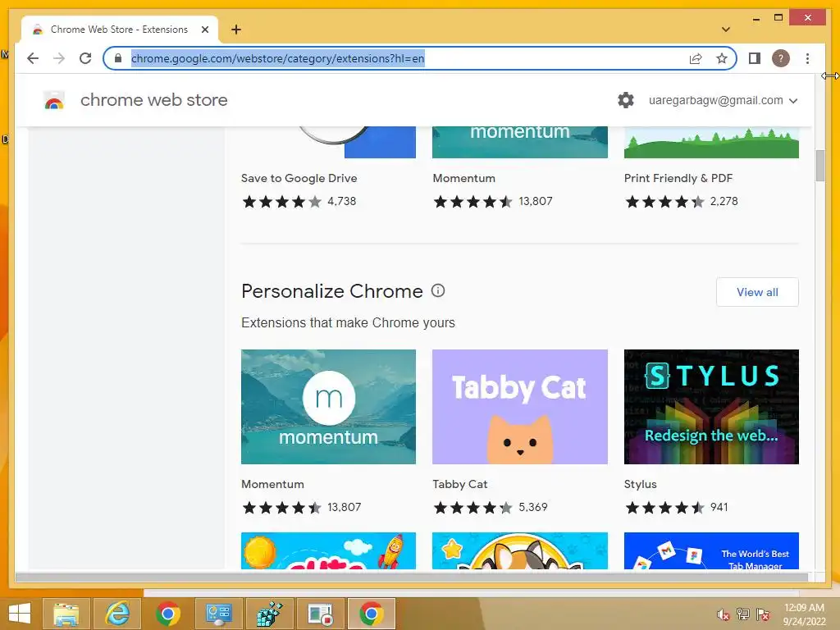This screenshot has width=840, height=630.
Task: Open the Windows Start button
Action: tap(20, 614)
